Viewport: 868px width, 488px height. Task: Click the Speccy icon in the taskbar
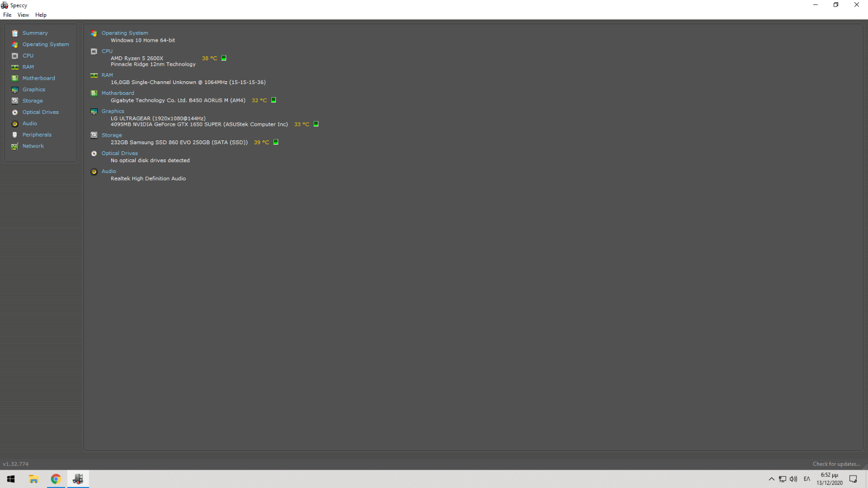click(x=78, y=479)
